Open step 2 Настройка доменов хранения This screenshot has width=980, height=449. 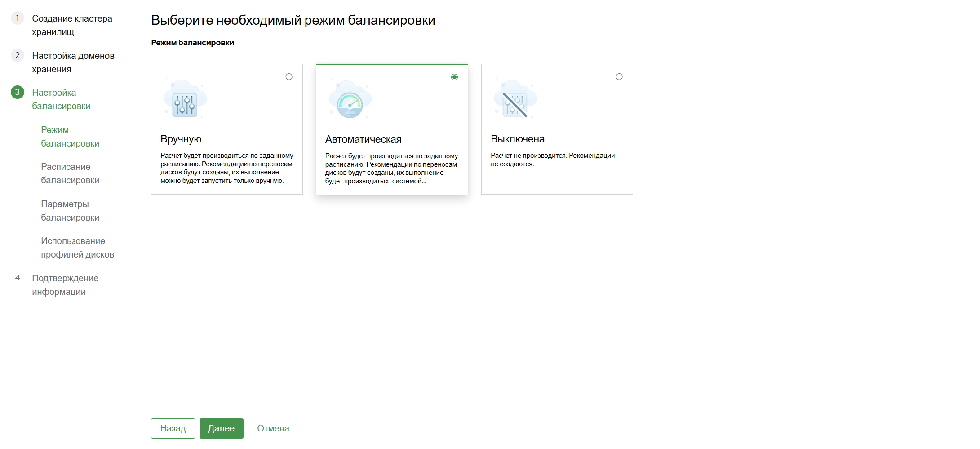point(73,62)
